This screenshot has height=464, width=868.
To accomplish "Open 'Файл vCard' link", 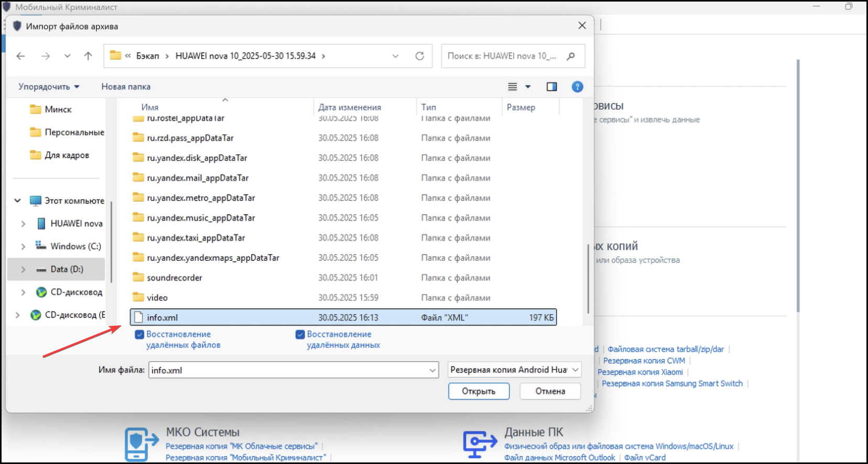I will [x=645, y=458].
